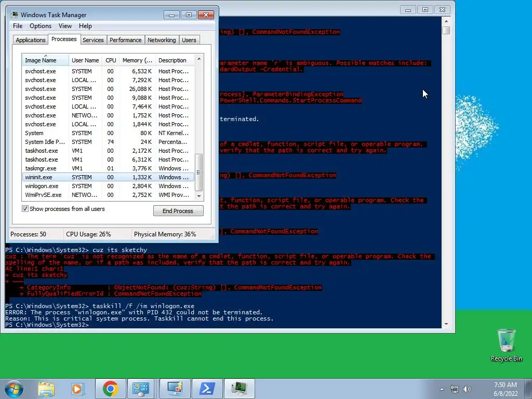Select svchost.exe row using 1,844 K
The width and height of the screenshot is (532, 399).
click(x=108, y=124)
